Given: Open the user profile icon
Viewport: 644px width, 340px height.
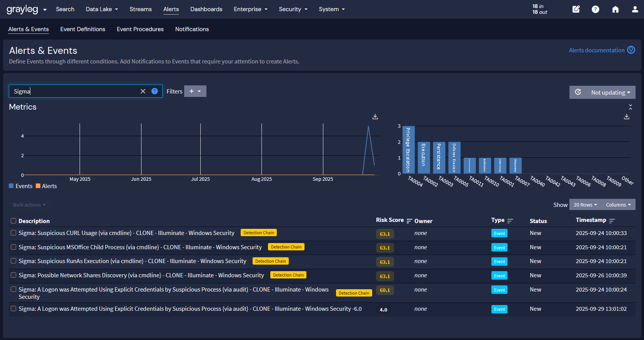Looking at the screenshot, I should click(635, 9).
